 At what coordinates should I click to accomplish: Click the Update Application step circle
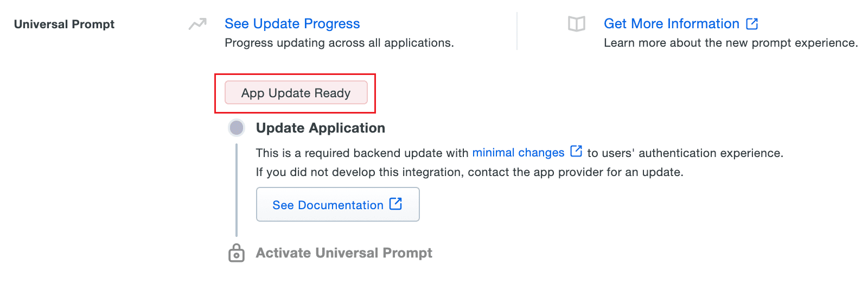tap(237, 128)
